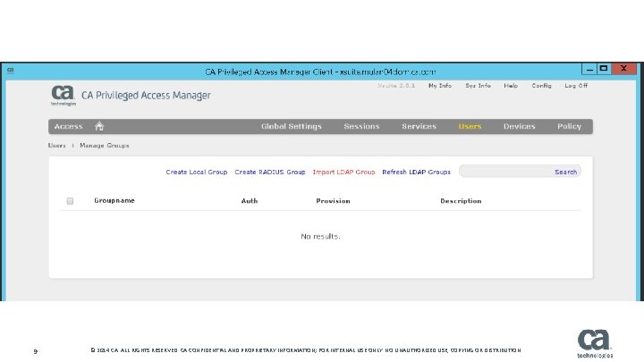The image size is (644, 362).
Task: Open the Users menu
Action: [x=470, y=126]
